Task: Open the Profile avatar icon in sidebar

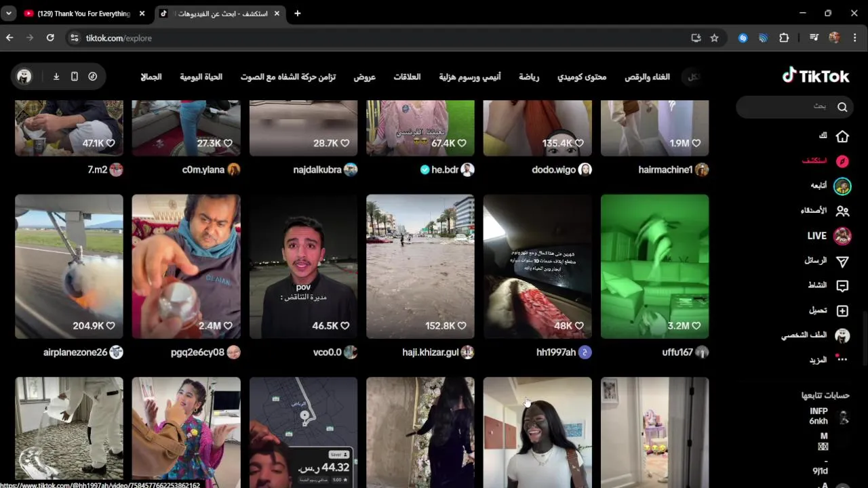Action: tap(842, 335)
